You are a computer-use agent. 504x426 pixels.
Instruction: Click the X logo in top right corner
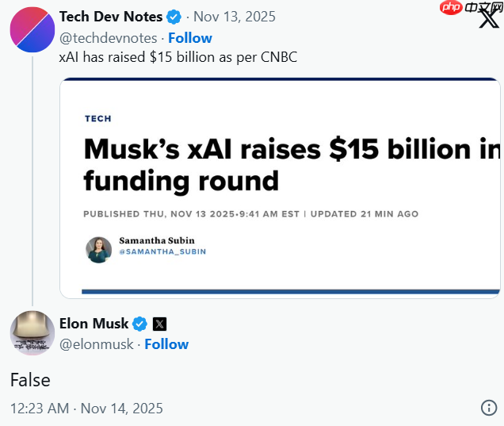click(488, 19)
